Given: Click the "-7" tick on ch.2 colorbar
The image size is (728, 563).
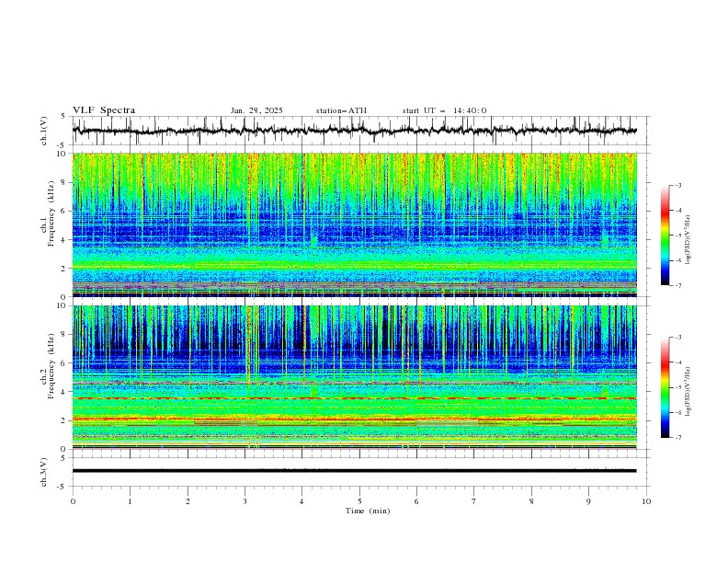Looking at the screenshot, I should click(x=678, y=438).
